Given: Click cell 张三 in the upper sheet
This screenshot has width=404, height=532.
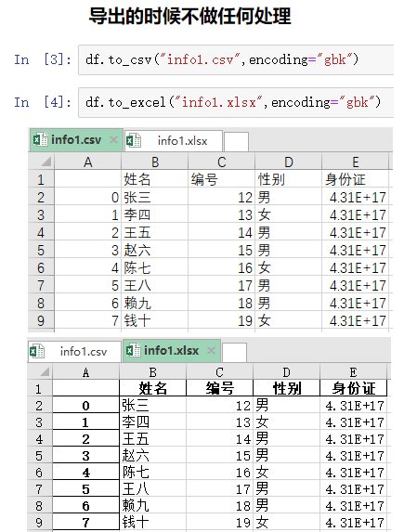Looking at the screenshot, I should point(154,197).
